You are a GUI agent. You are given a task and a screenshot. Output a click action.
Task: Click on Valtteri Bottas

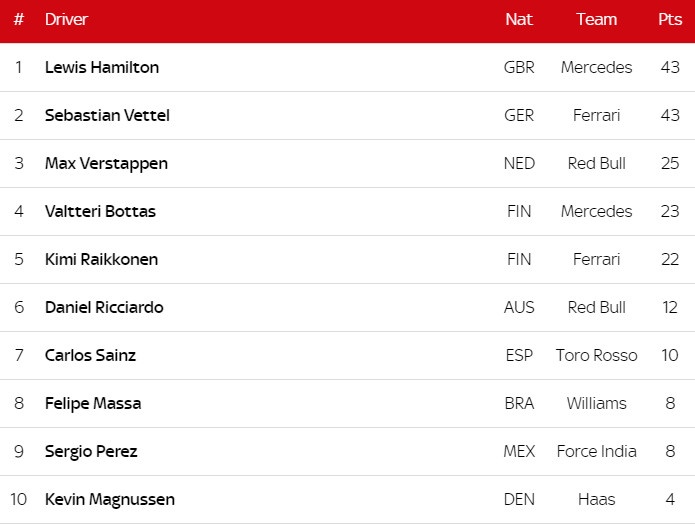[x=100, y=212]
